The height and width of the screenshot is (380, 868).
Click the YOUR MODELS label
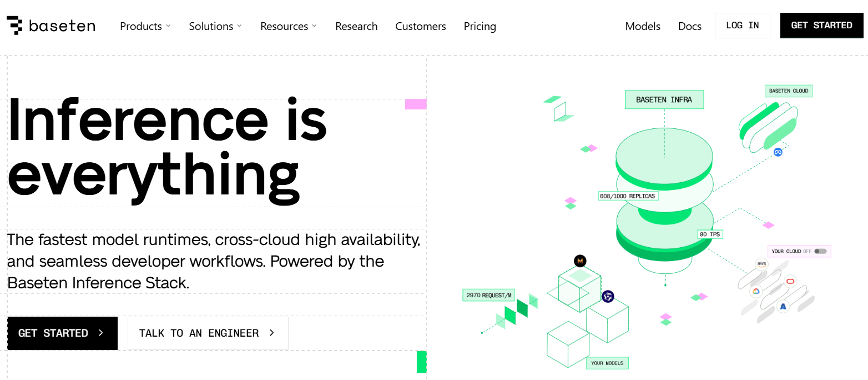click(x=607, y=363)
